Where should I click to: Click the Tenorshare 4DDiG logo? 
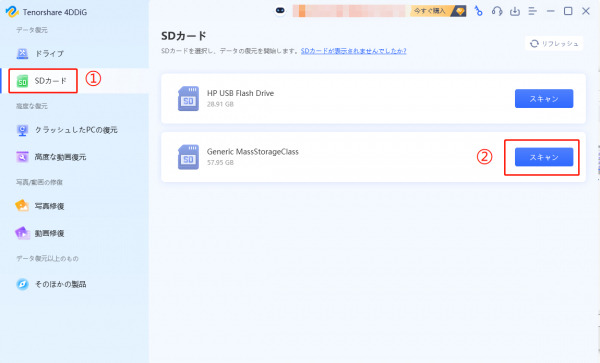pos(12,11)
